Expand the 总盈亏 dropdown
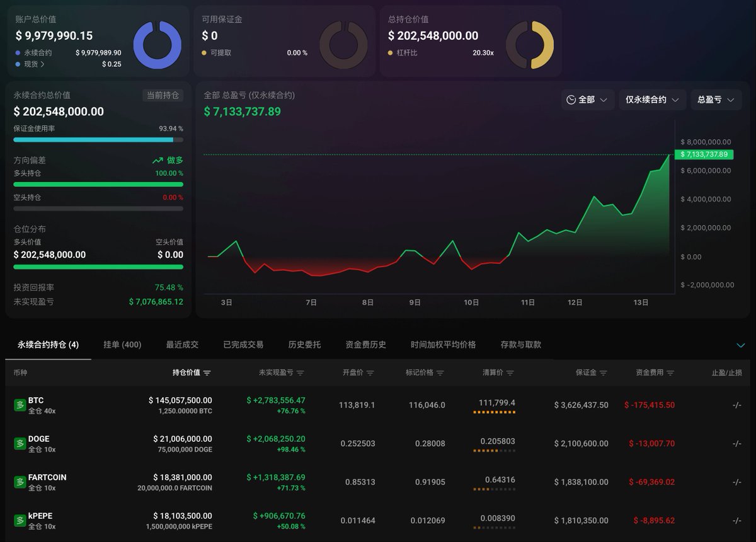Image resolution: width=756 pixels, height=542 pixels. pyautogui.click(x=716, y=100)
